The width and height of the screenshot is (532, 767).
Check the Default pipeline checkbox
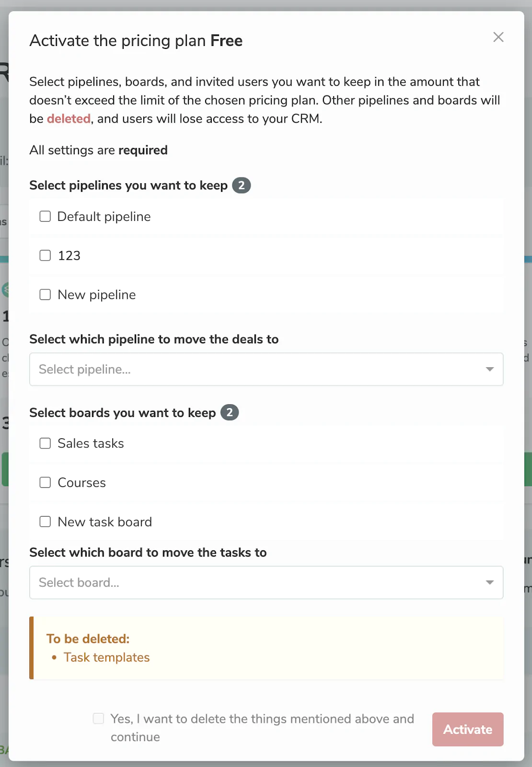45,216
